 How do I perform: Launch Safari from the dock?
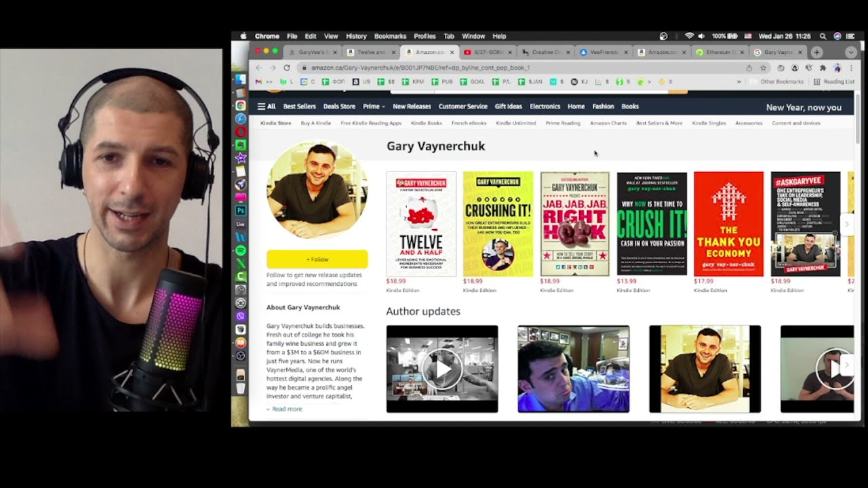pyautogui.click(x=240, y=119)
